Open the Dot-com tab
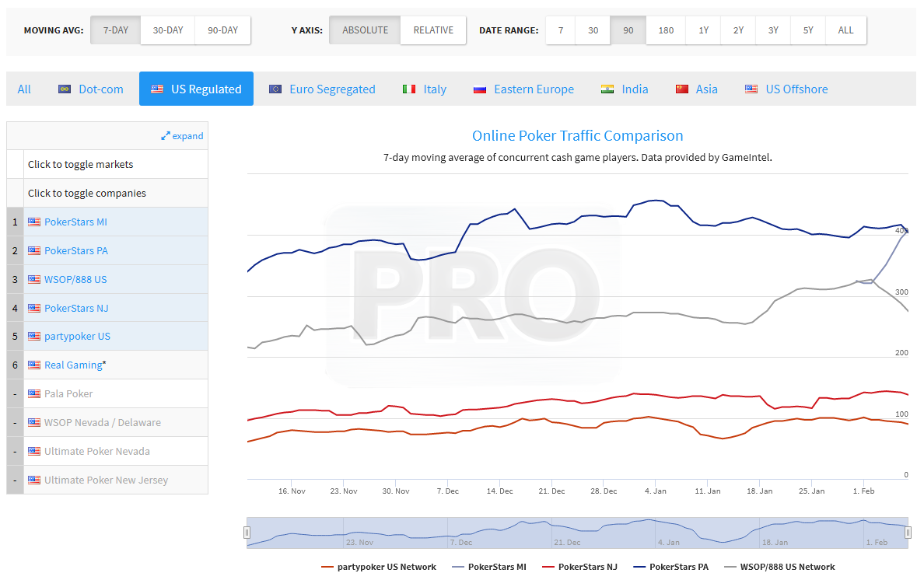Screen dimensions: 924x580 click(x=91, y=89)
